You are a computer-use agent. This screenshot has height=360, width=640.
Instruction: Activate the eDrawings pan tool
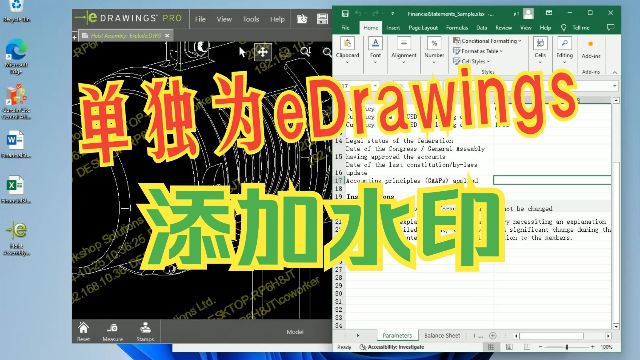(263, 52)
